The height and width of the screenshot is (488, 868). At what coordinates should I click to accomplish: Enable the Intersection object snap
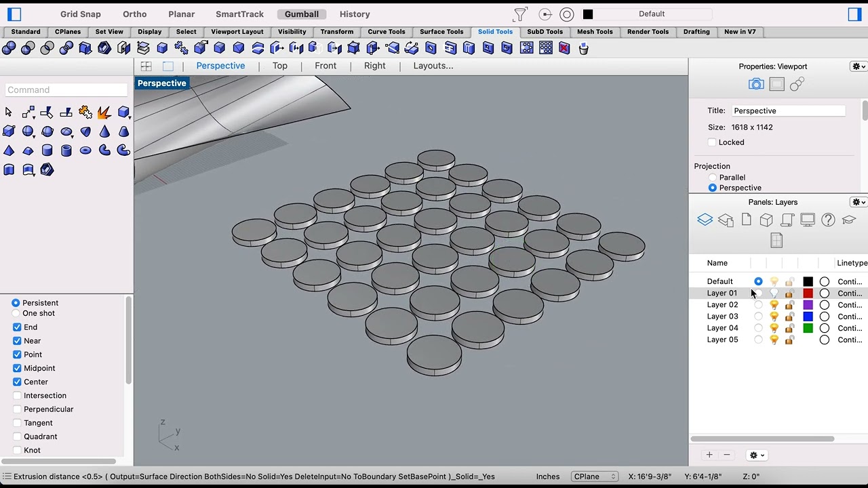coord(17,396)
